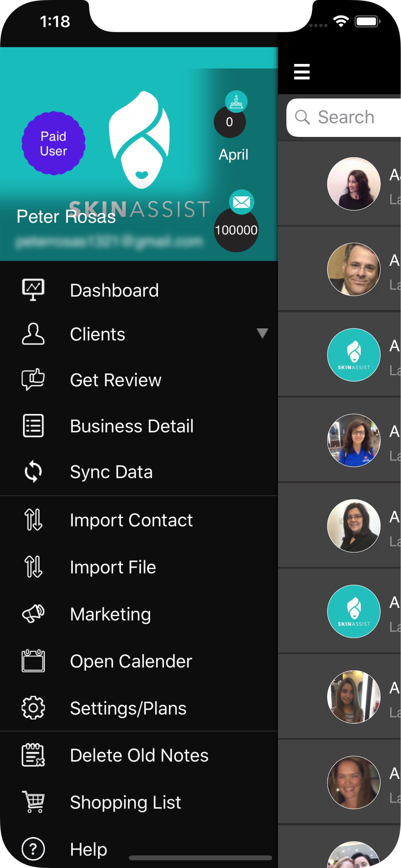The image size is (401, 868).
Task: Open the birthday cake counter icon
Action: 236,101
